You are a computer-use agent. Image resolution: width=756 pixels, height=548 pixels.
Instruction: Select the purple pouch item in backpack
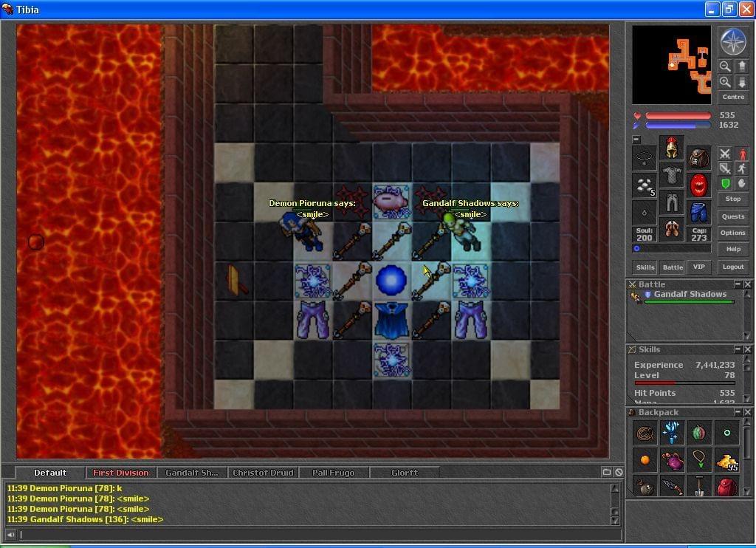pyautogui.click(x=672, y=460)
